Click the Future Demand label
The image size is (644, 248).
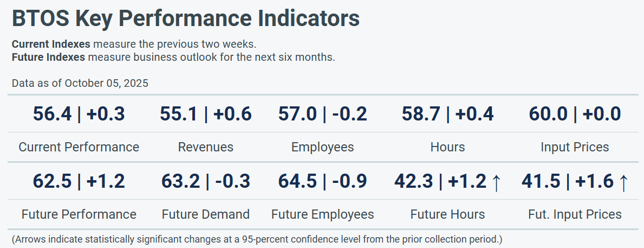206,214
